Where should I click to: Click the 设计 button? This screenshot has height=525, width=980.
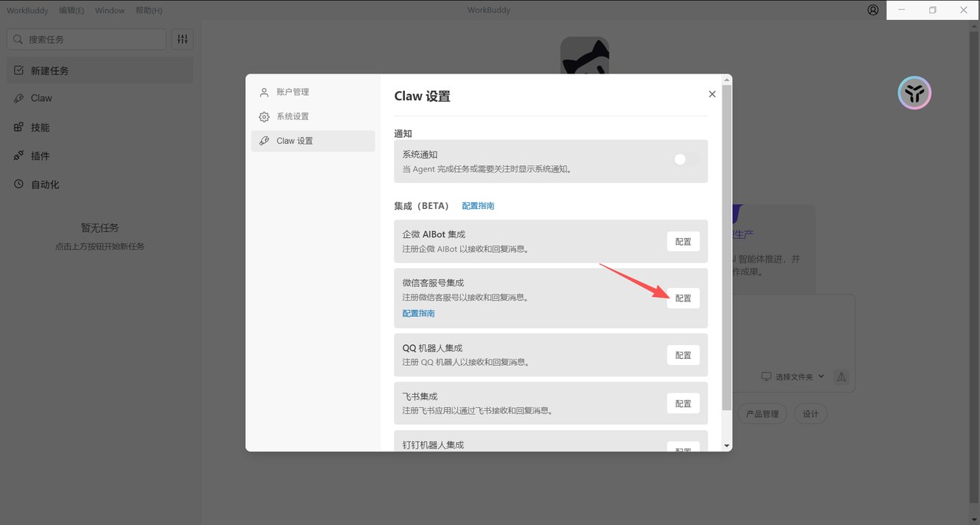(811, 414)
